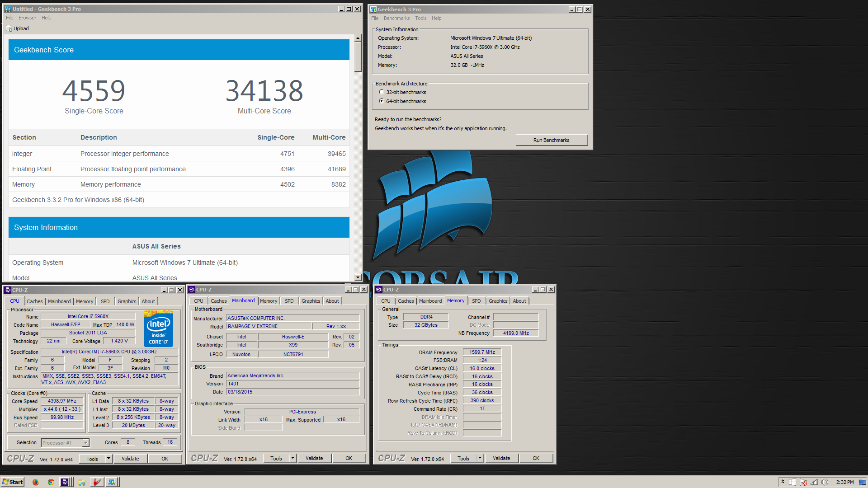Open Mainboard tab in first CPU-Z window
Image resolution: width=868 pixels, height=488 pixels.
point(59,301)
